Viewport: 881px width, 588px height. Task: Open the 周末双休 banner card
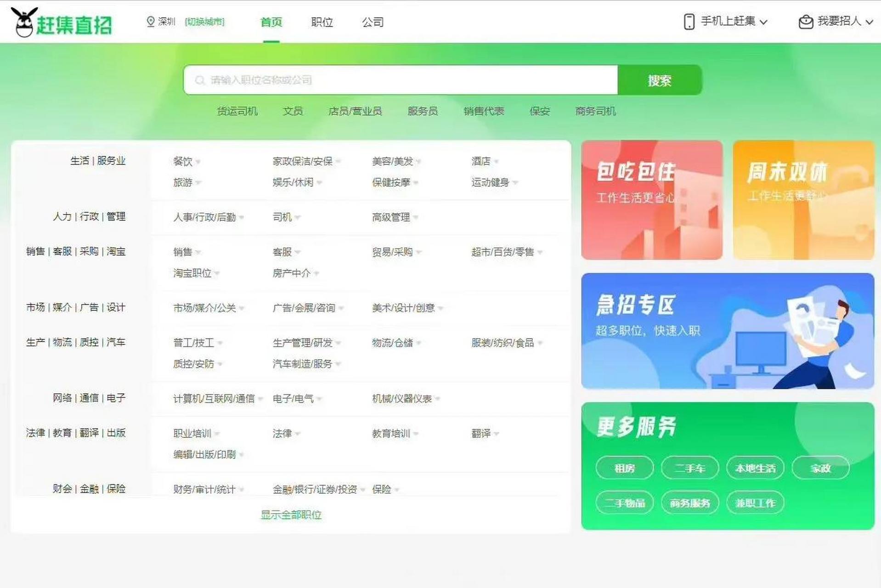click(803, 200)
